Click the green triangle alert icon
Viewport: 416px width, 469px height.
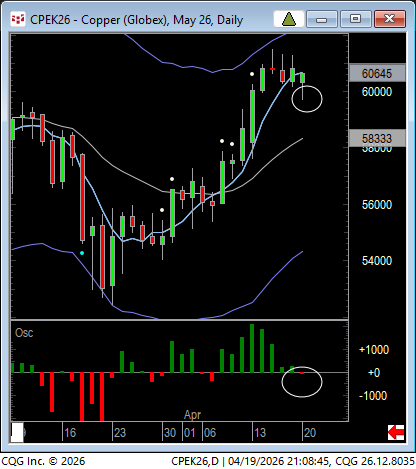289,19
